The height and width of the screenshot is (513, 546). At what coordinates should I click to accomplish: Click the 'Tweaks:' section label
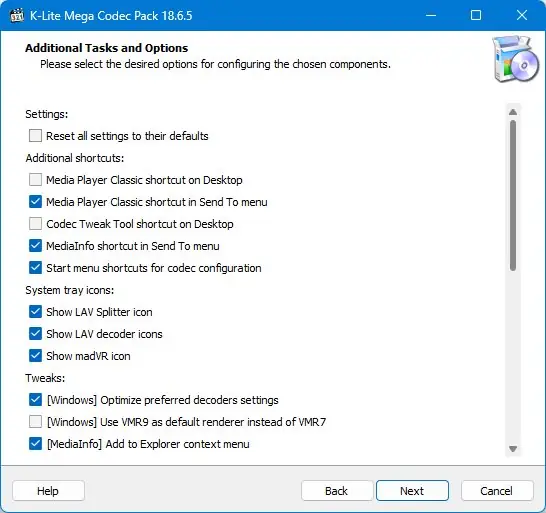coord(45,378)
